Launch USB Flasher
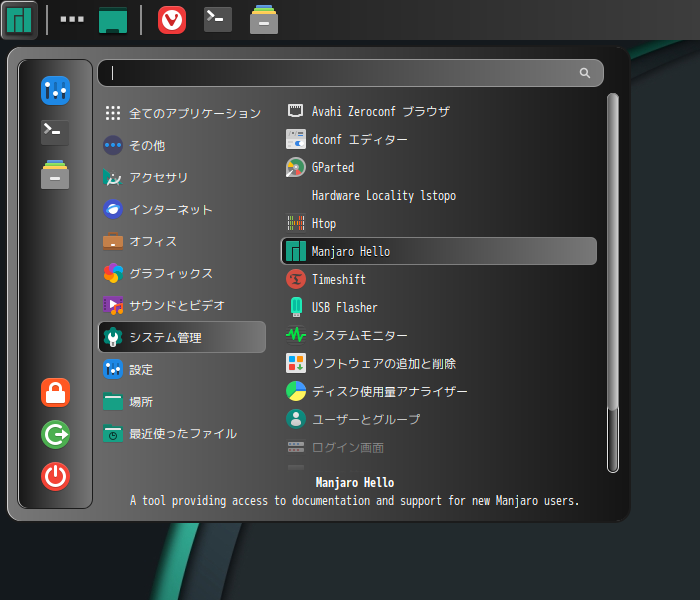 coord(439,307)
